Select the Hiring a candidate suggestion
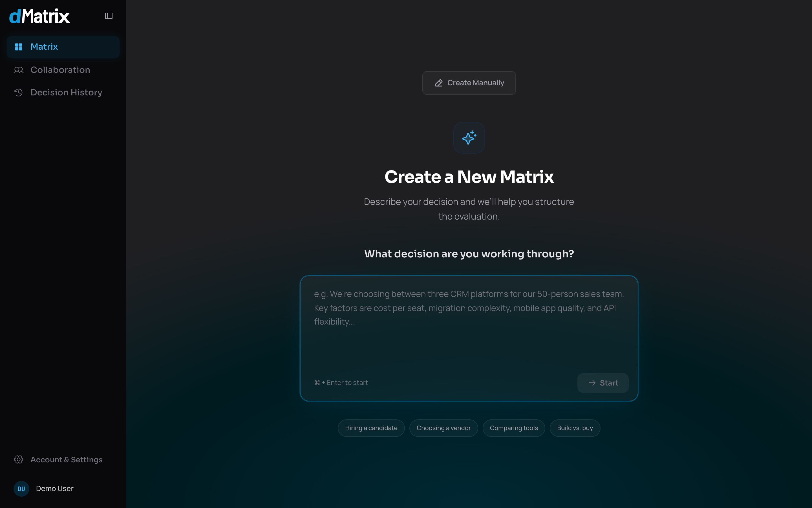Image resolution: width=812 pixels, height=508 pixels. click(x=371, y=428)
